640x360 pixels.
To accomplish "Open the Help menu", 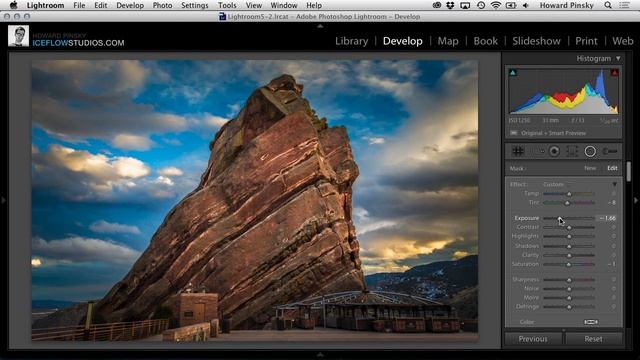I will click(314, 5).
